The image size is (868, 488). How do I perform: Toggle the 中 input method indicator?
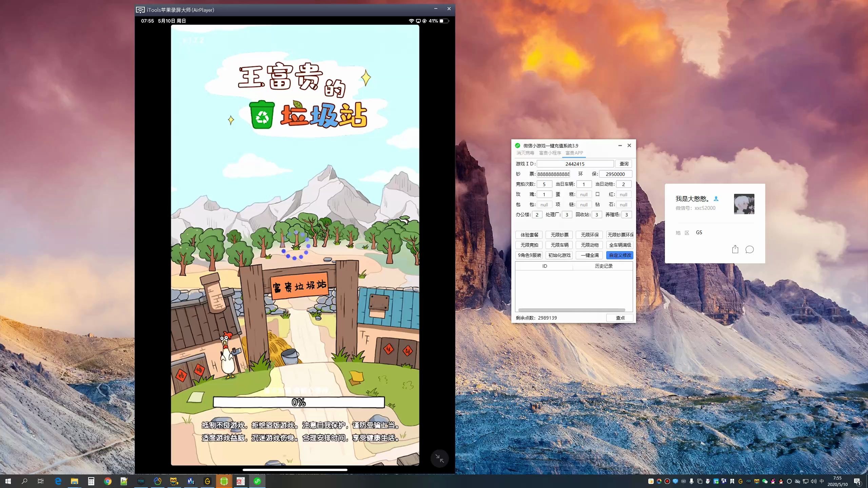coord(822,481)
